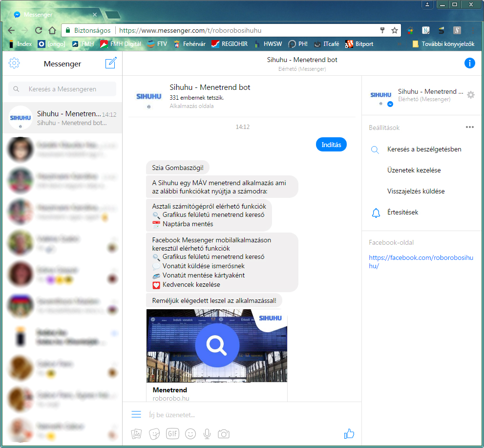484x448 pixels.
Task: Click the browser back arrow
Action: (x=11, y=30)
